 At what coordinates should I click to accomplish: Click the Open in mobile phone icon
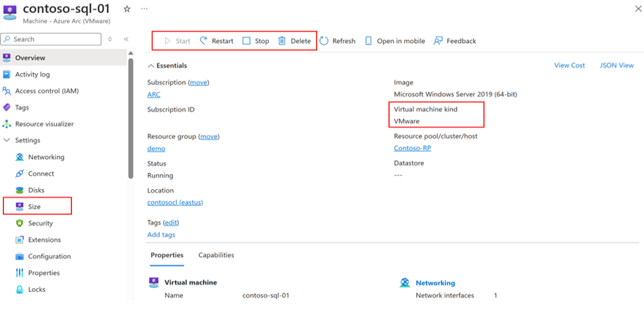click(x=369, y=41)
